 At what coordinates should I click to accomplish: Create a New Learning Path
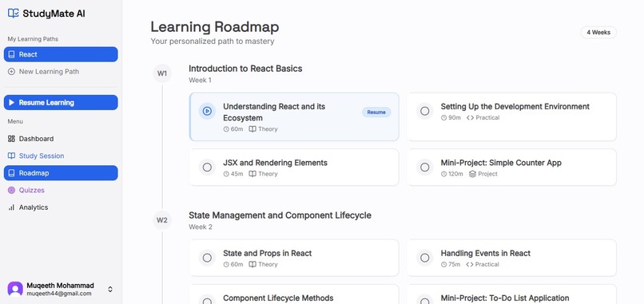pyautogui.click(x=61, y=71)
